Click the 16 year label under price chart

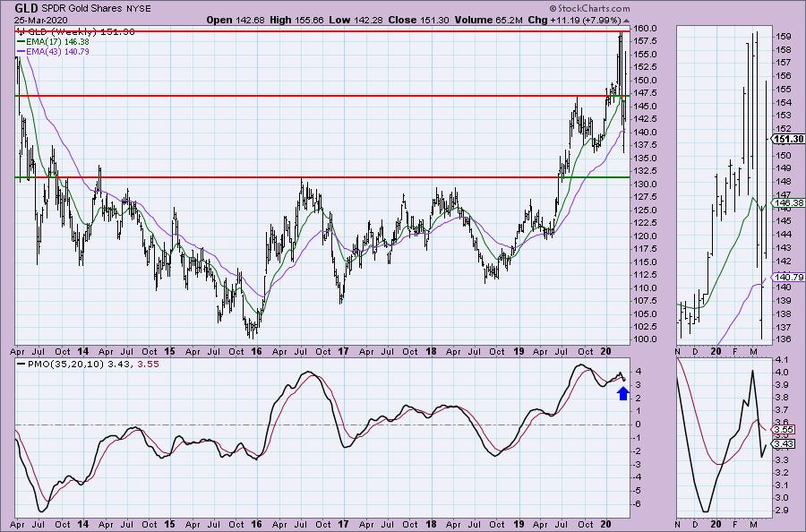(256, 352)
